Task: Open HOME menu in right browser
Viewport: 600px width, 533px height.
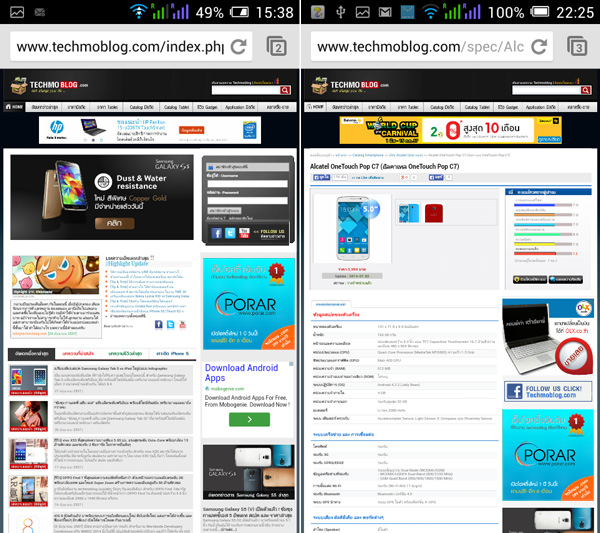Action: click(315, 107)
